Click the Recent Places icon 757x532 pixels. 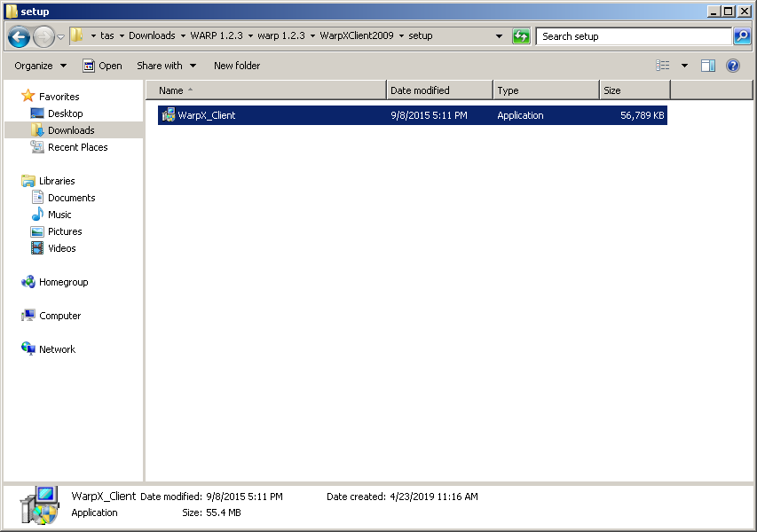(x=37, y=146)
